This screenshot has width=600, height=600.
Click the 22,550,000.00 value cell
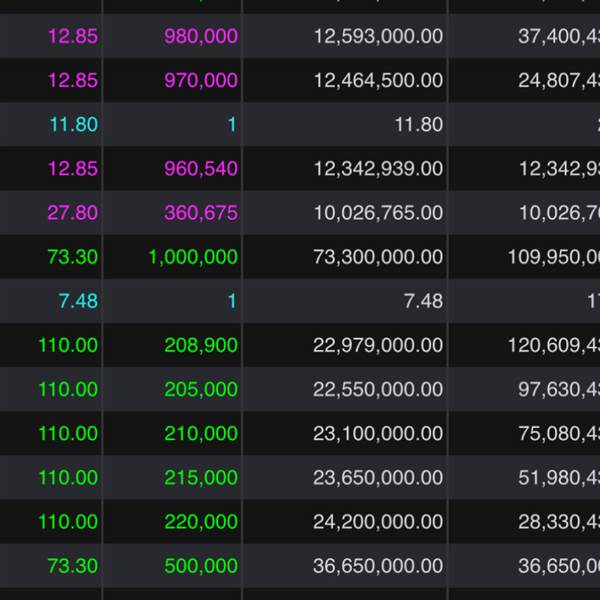point(377,389)
